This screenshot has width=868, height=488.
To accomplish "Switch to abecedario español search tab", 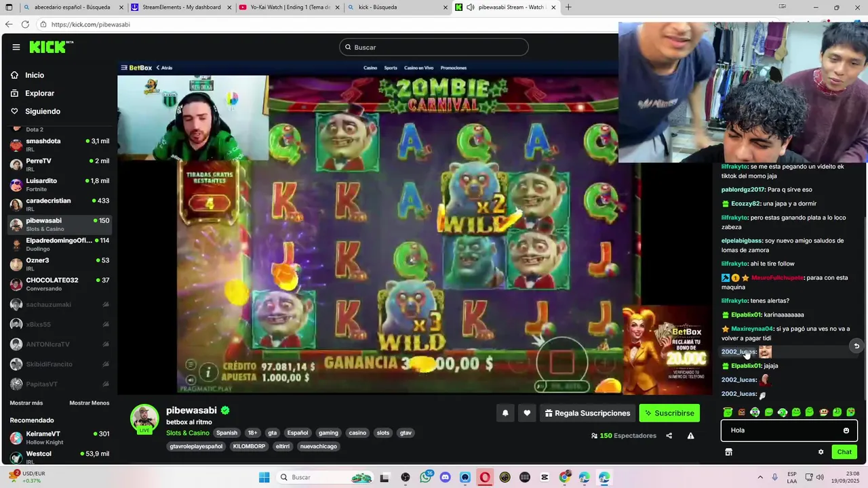I will 73,7.
